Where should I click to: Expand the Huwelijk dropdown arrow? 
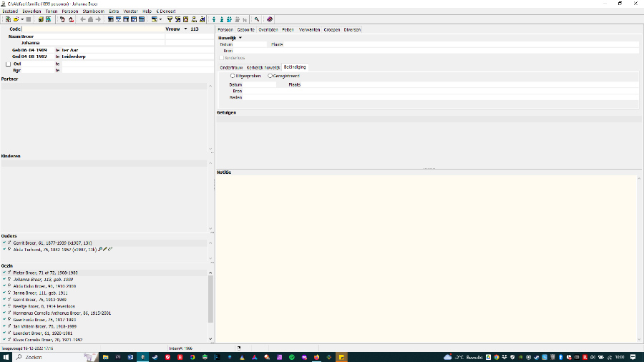(240, 37)
